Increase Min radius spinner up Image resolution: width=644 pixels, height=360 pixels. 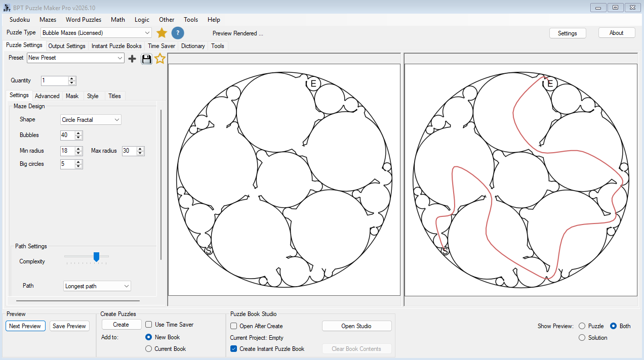[78, 149]
